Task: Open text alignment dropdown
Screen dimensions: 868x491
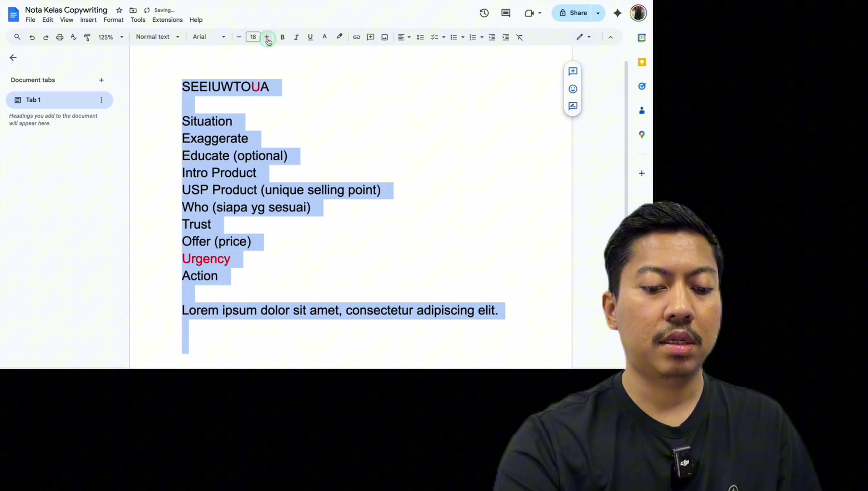Action: point(404,37)
